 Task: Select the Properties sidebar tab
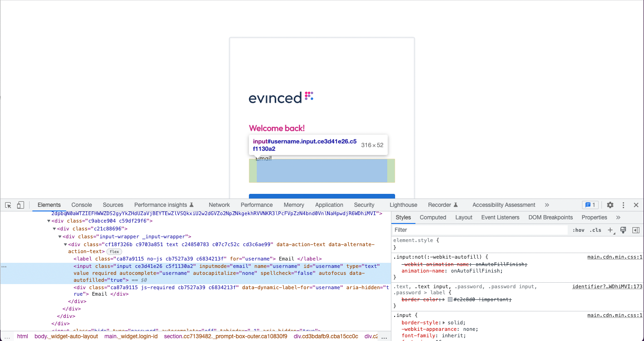pyautogui.click(x=594, y=217)
